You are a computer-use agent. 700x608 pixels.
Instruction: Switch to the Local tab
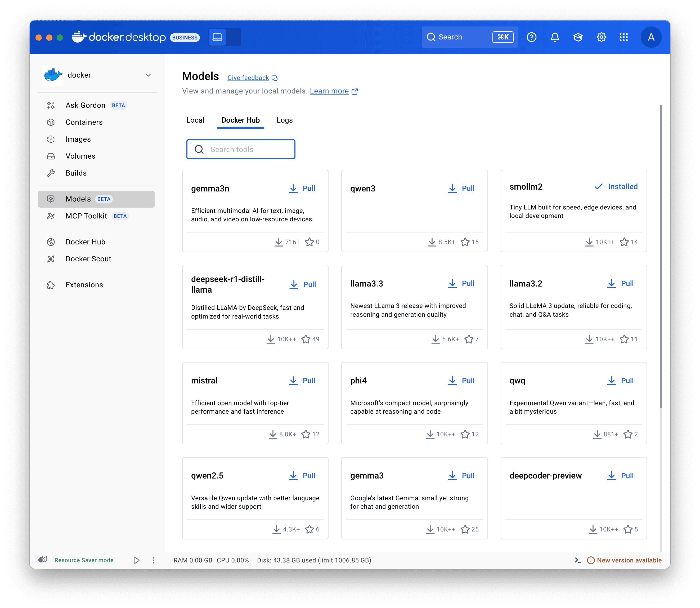point(195,120)
